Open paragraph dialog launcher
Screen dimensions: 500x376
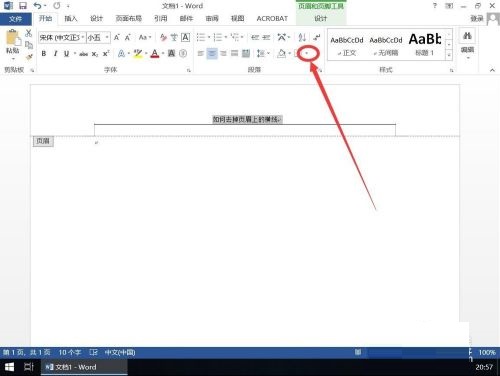click(x=320, y=70)
